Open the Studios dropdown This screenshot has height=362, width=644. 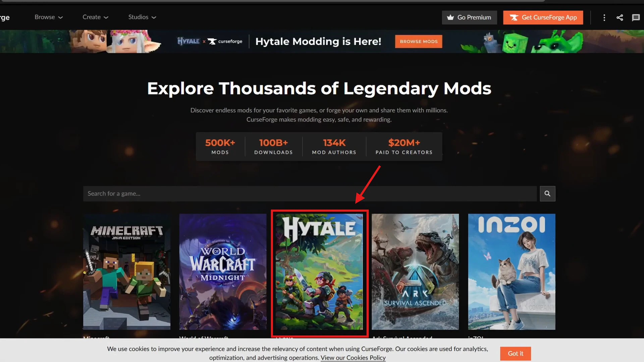(x=142, y=17)
